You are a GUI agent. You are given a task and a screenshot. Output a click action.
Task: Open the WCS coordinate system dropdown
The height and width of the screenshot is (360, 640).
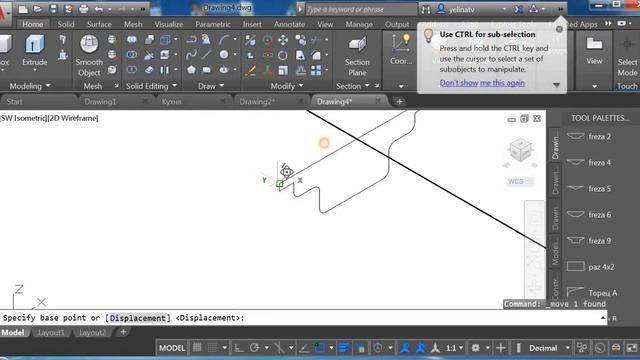point(519,181)
